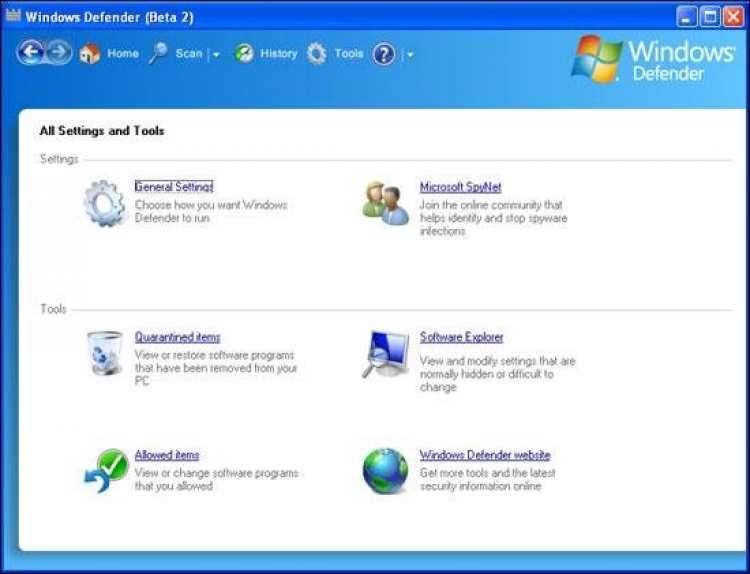Open the Software Explorer link
This screenshot has height=574, width=750.
[462, 337]
